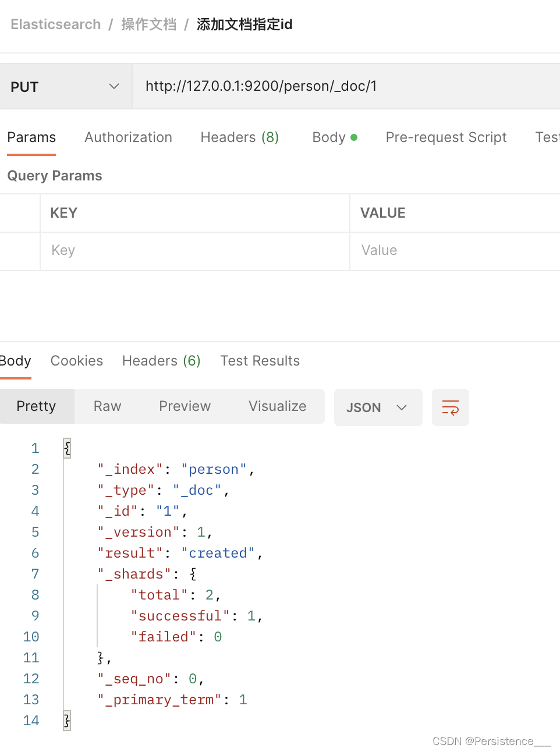
Task: Collapse the _shards object at line 7
Action: coord(193,574)
